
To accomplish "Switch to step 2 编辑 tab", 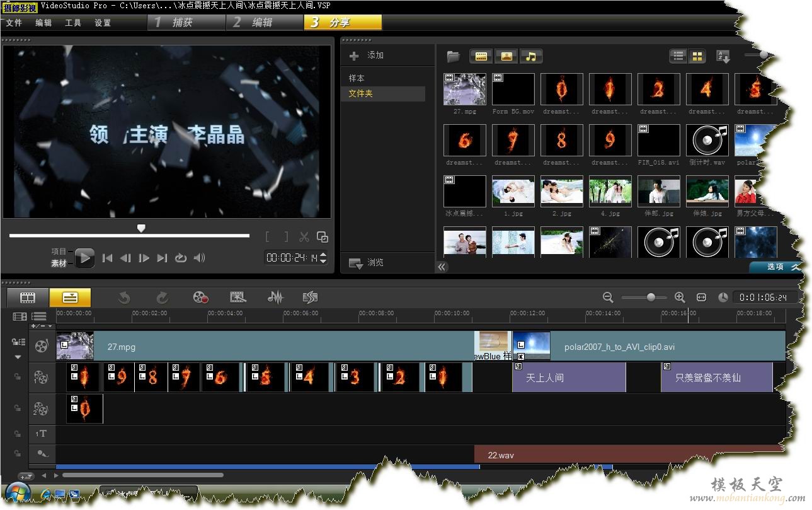I will [265, 23].
